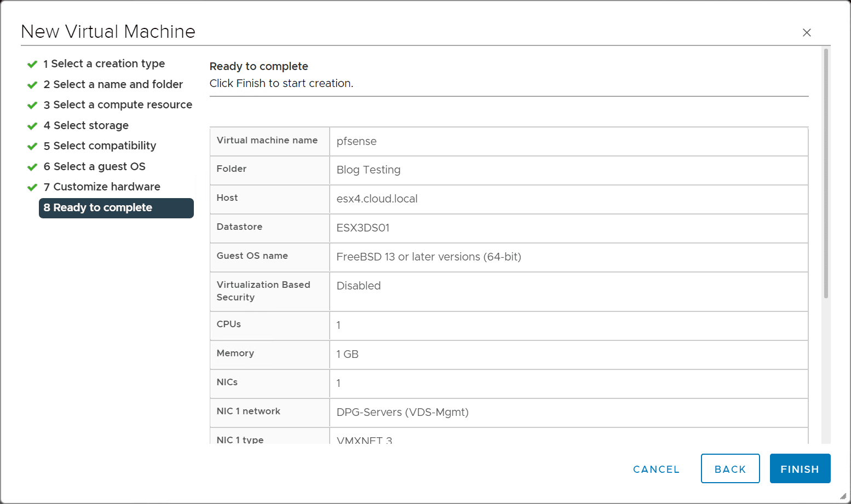Click the checkmark icon next to Customize hardware
The width and height of the screenshot is (851, 504).
click(x=32, y=187)
